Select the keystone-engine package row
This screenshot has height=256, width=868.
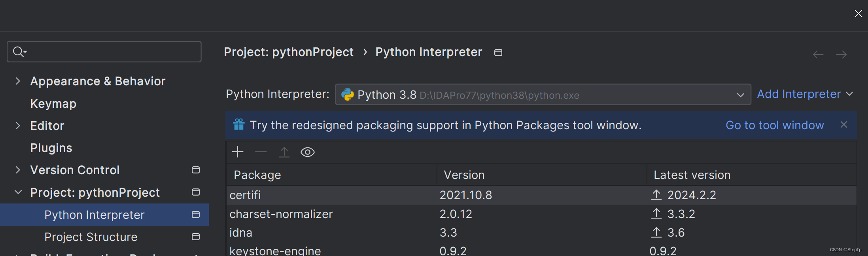click(x=541, y=250)
